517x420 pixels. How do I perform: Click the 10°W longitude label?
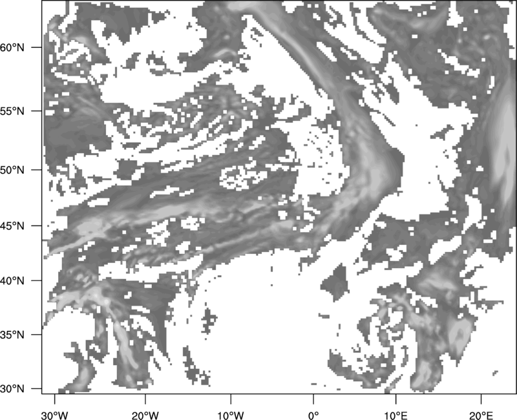pyautogui.click(x=231, y=415)
